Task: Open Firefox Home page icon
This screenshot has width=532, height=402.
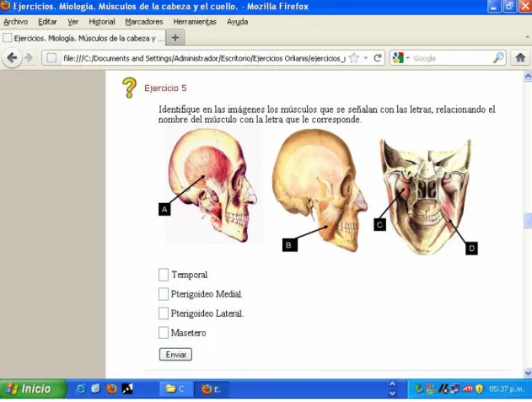Action: pos(520,58)
